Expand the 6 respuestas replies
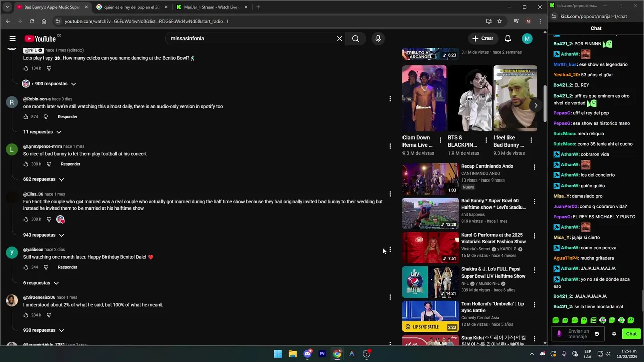The image size is (644, 362). [x=41, y=283]
